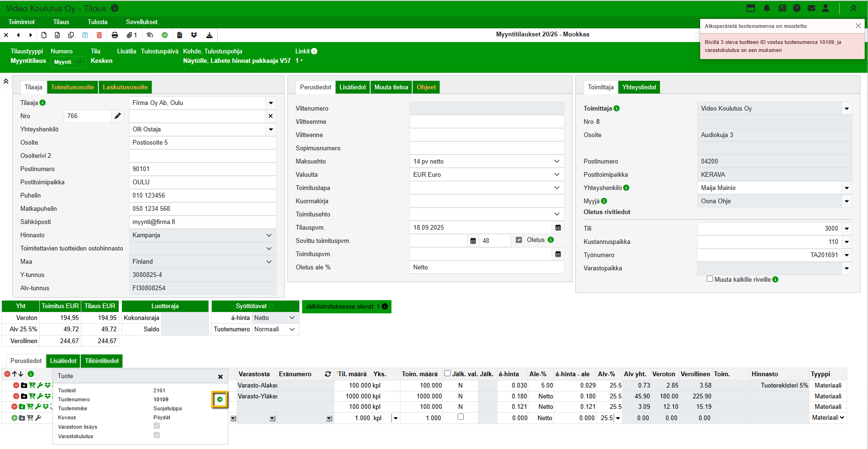Switch to the Toimitusosoite tab
The height and width of the screenshot is (449, 868).
[72, 87]
